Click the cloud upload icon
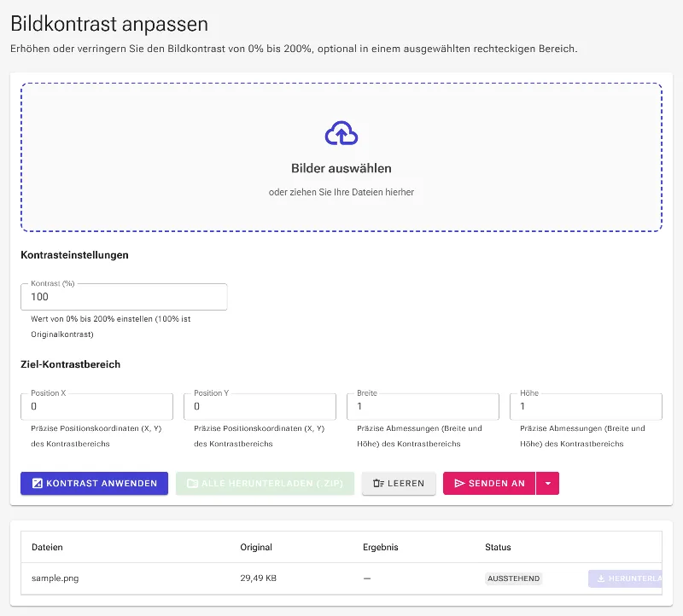This screenshot has height=616, width=683. click(x=341, y=133)
